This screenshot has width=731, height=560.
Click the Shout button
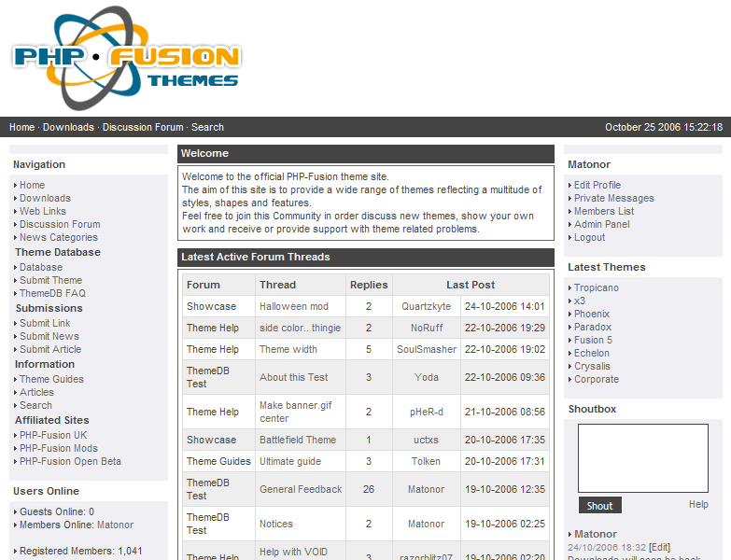click(x=600, y=506)
